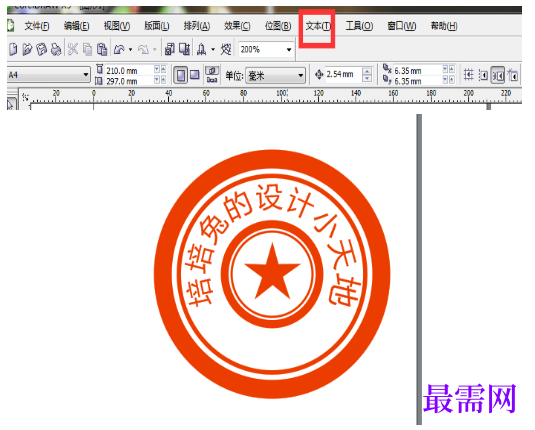
Task: Expand the Undo history dropdown arrow
Action: tap(130, 50)
